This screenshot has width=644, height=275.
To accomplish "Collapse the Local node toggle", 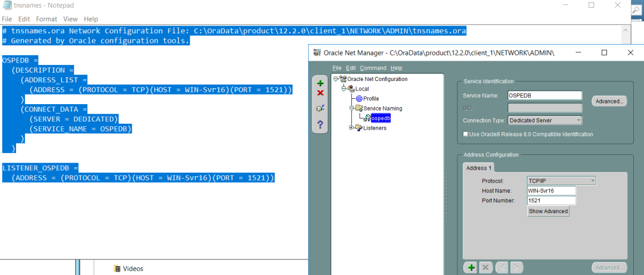I will click(x=343, y=89).
